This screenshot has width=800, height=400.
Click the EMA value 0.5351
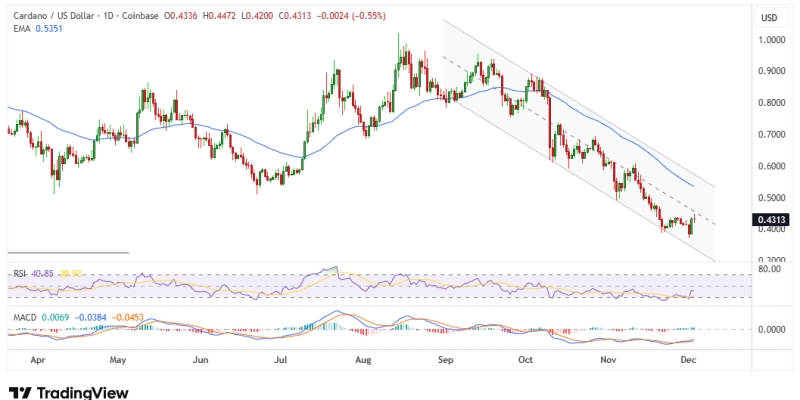click(x=50, y=30)
